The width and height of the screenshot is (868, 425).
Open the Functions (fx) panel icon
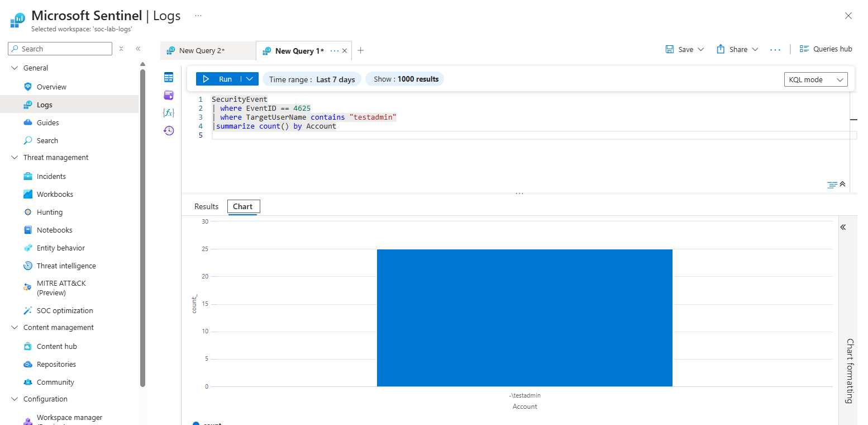point(169,113)
